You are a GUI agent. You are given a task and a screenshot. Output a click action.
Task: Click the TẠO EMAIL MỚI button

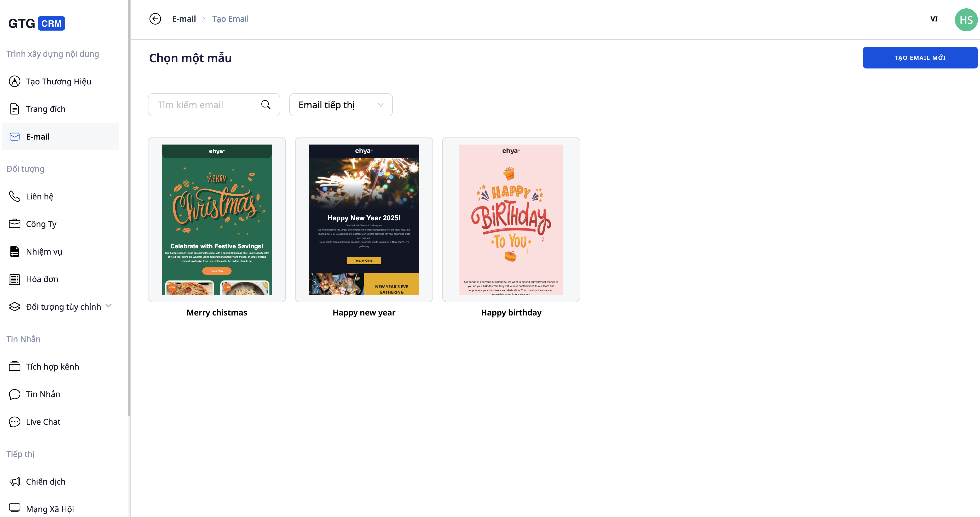[920, 58]
